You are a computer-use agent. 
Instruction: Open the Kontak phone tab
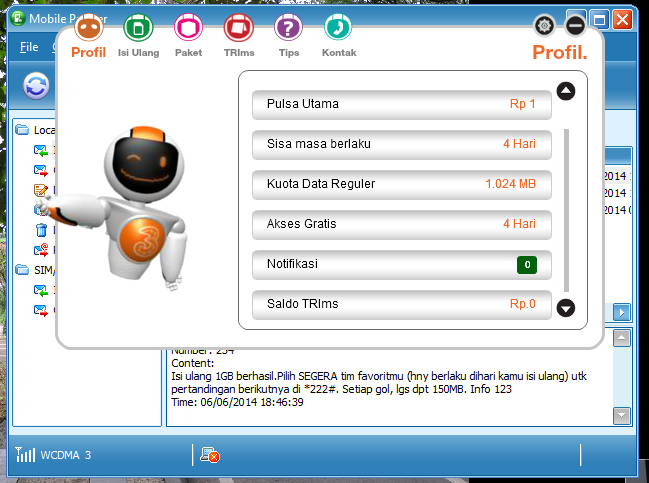pos(339,36)
